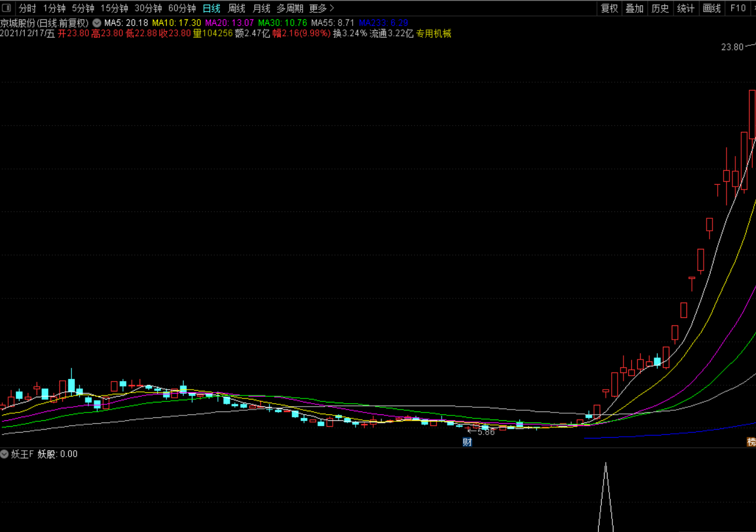
Task: Select the 15分钟 period tab
Action: (x=114, y=8)
